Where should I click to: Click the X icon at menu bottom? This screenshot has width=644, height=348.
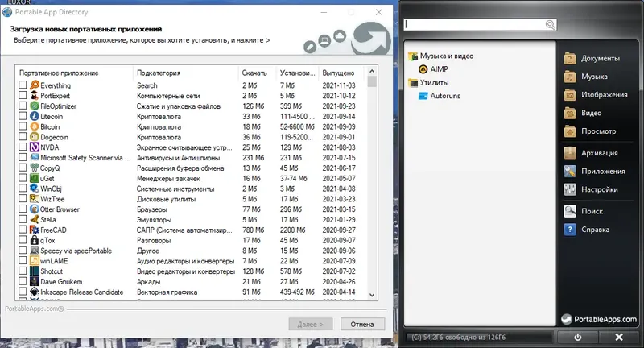[x=619, y=337]
